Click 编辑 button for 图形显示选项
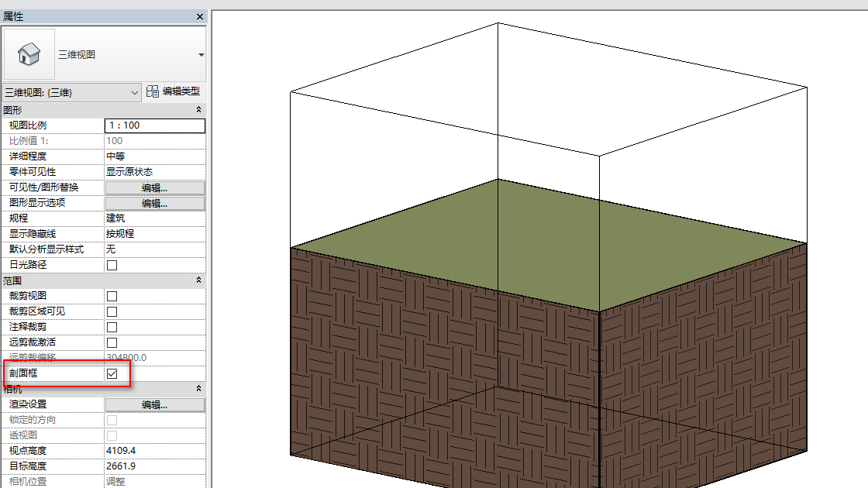 point(154,203)
